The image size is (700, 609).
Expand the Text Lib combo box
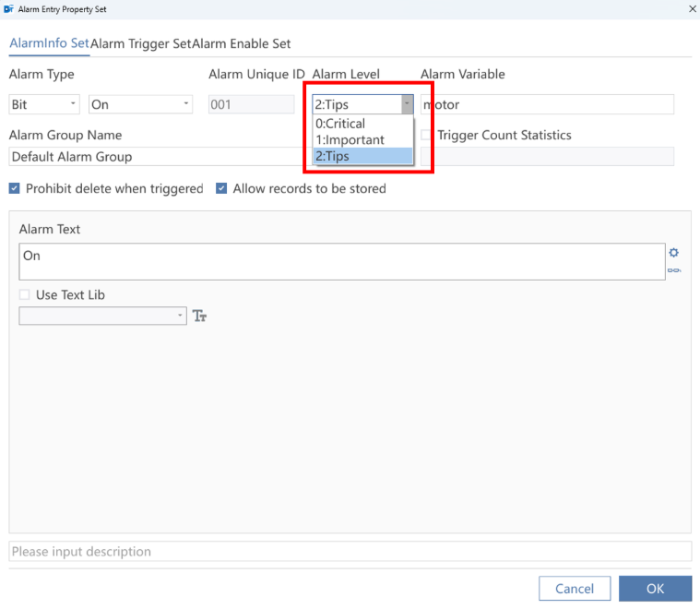[x=102, y=316]
